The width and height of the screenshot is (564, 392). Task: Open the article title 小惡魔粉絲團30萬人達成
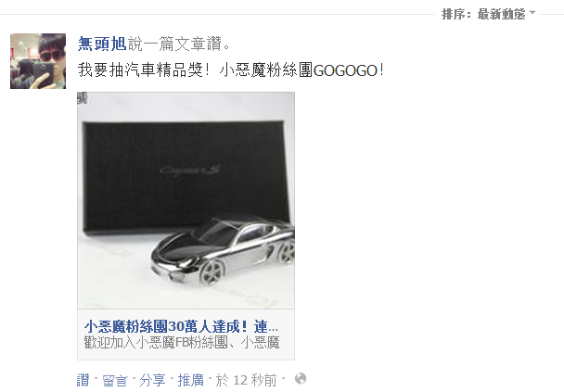point(181,326)
